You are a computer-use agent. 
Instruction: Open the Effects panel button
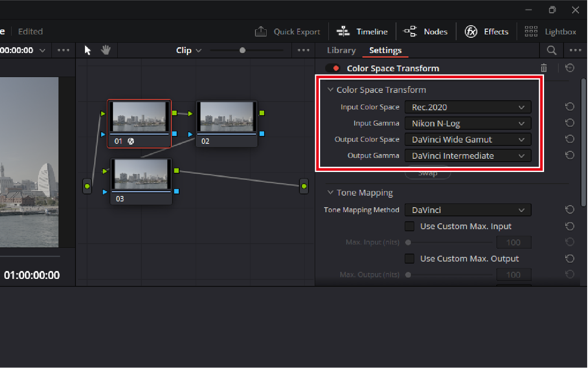[x=486, y=31]
